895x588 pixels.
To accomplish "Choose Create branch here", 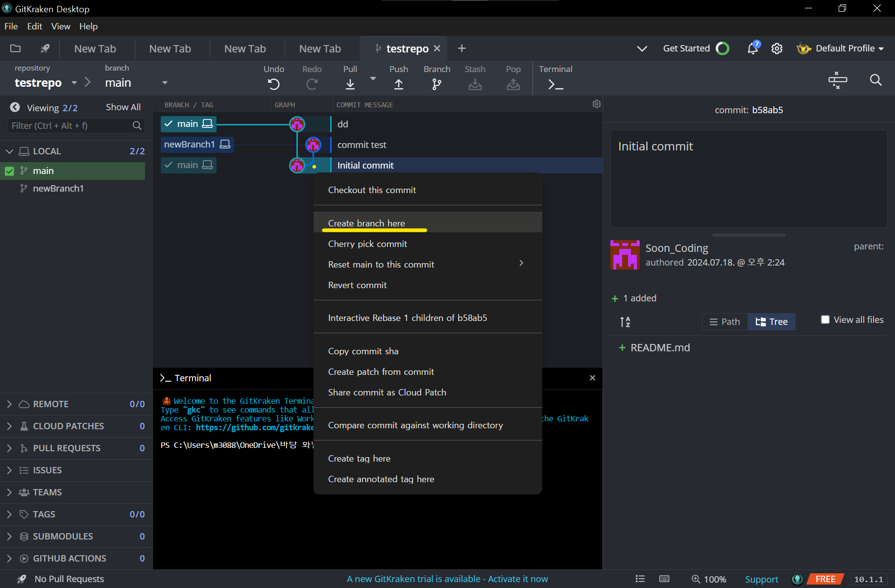I will click(x=428, y=223).
